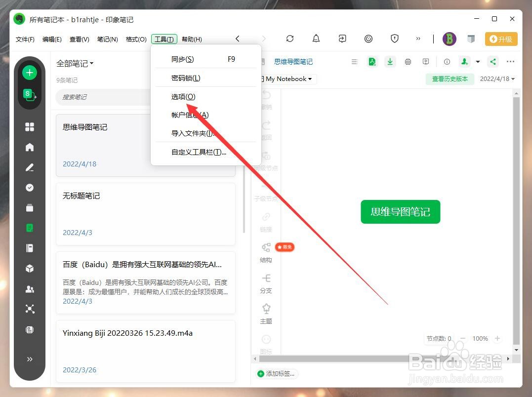Click the outline list icon in note header

tap(354, 62)
